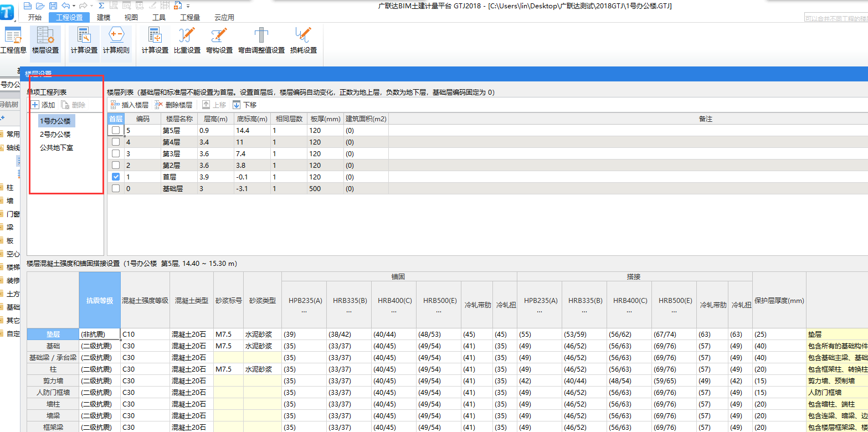Uncheck the checked 首层 row checkbox
868x432 pixels.
click(116, 177)
